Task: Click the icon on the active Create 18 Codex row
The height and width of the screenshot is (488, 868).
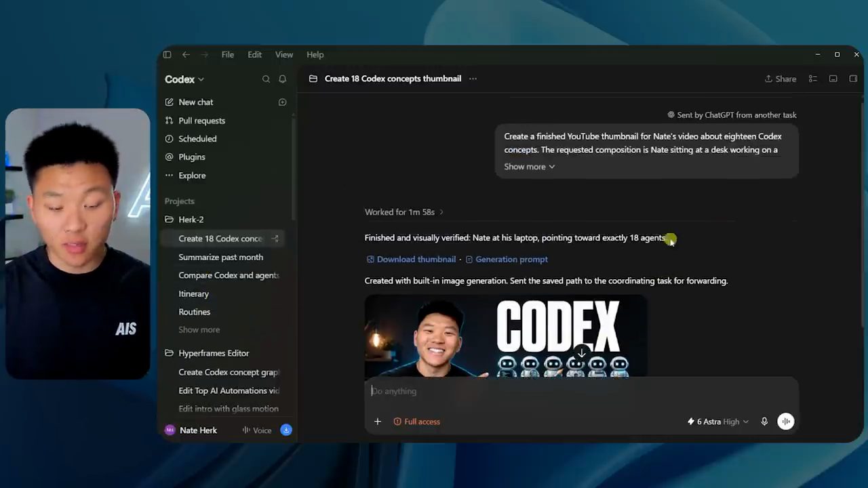Action: (x=275, y=239)
